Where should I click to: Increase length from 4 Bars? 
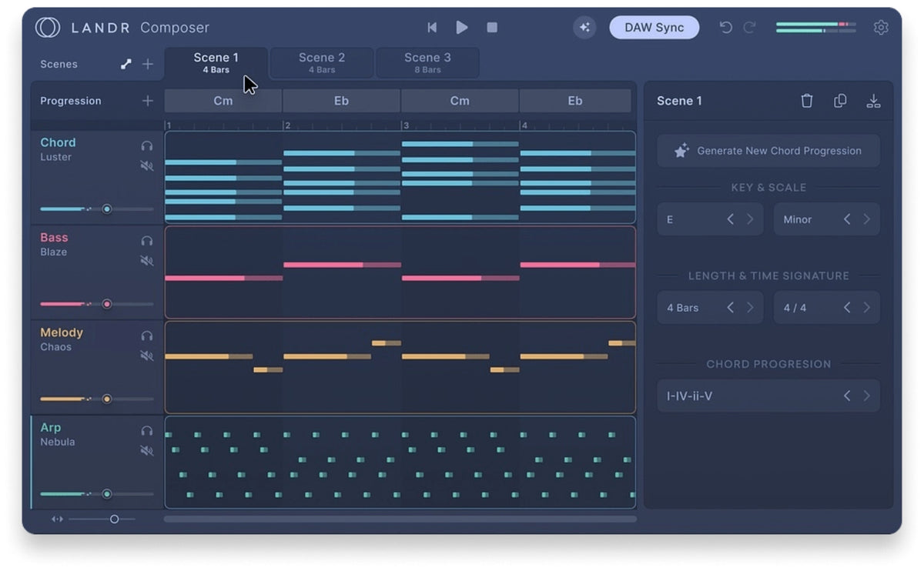pos(750,308)
